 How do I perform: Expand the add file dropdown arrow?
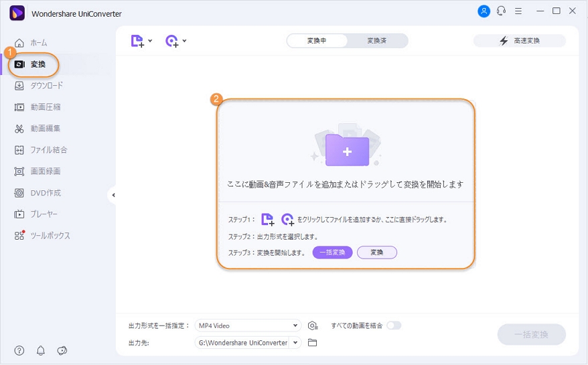pos(150,41)
